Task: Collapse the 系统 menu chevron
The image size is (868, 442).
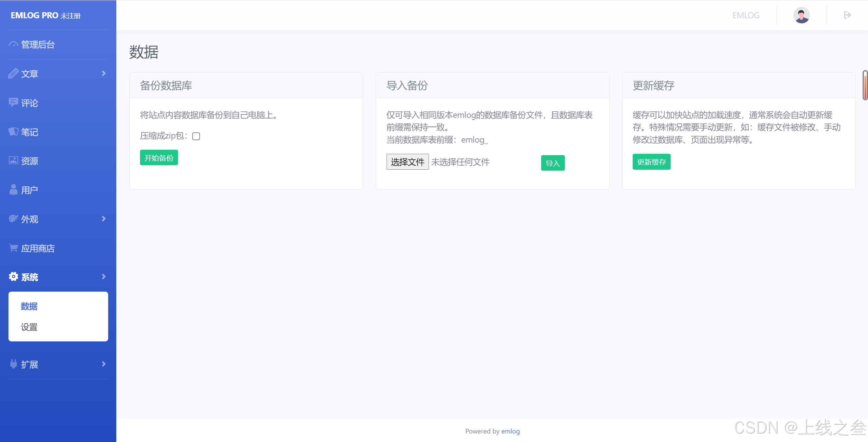Action: click(104, 277)
